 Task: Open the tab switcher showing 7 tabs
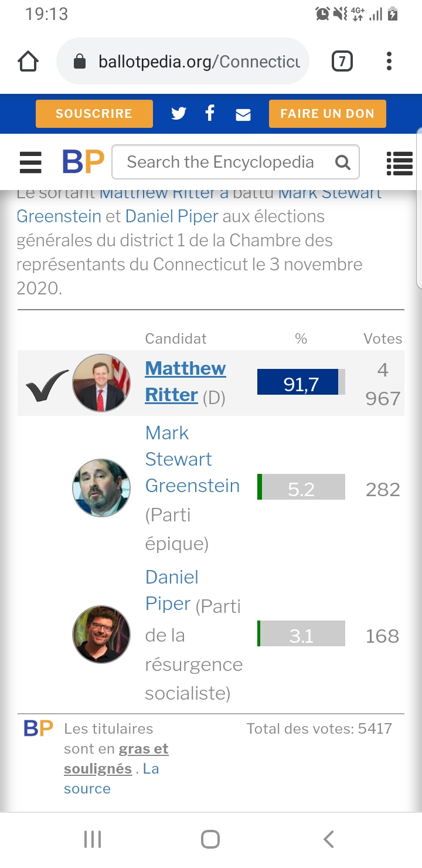coord(342,61)
